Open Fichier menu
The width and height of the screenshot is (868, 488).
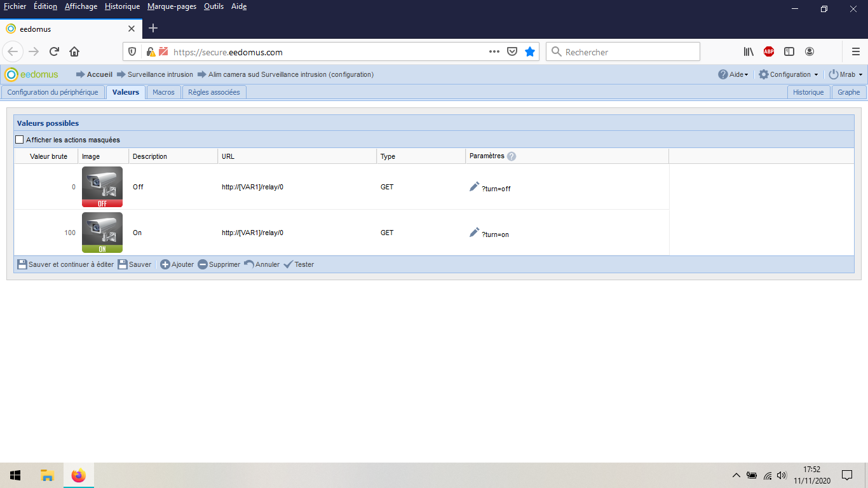pyautogui.click(x=15, y=6)
